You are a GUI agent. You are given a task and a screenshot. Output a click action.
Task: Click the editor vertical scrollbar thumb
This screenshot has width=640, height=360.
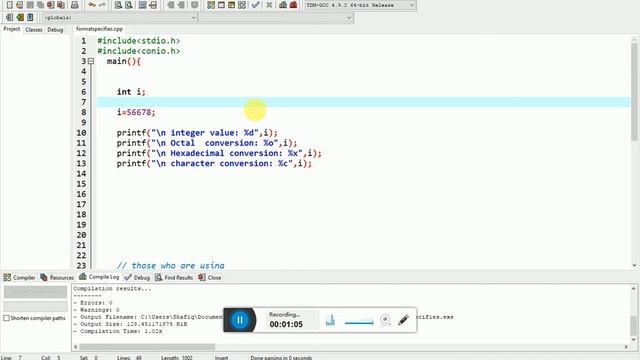point(634,92)
